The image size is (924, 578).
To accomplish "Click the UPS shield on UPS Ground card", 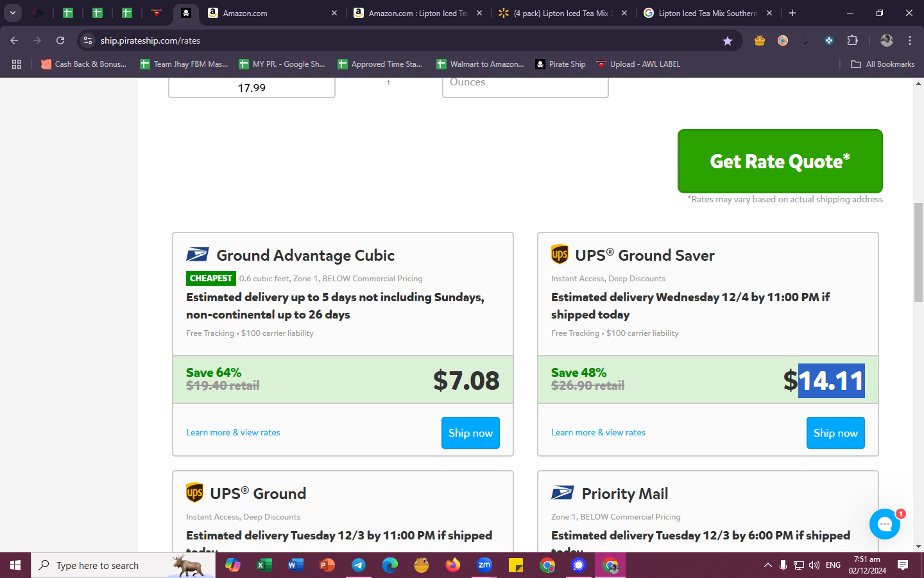I will point(194,493).
